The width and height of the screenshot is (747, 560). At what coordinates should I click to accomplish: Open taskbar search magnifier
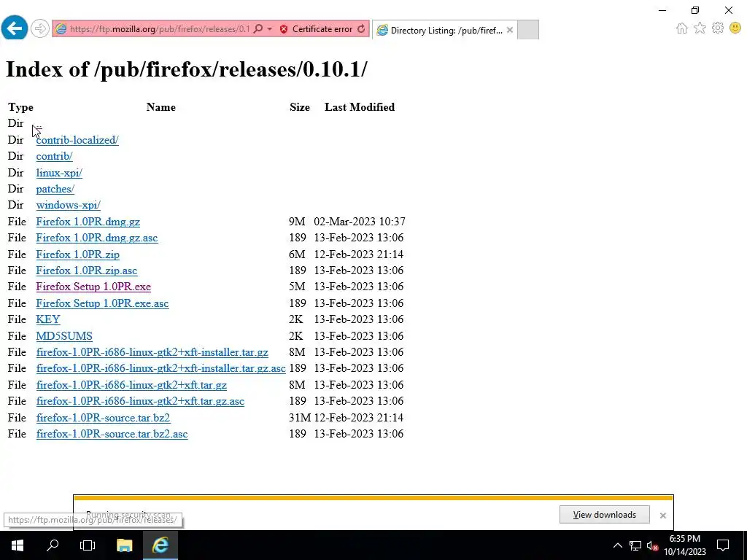point(53,545)
